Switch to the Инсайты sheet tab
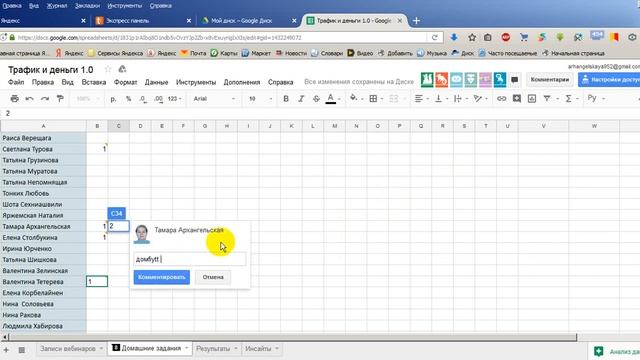Viewport: 640px width, 360px height. click(x=258, y=349)
